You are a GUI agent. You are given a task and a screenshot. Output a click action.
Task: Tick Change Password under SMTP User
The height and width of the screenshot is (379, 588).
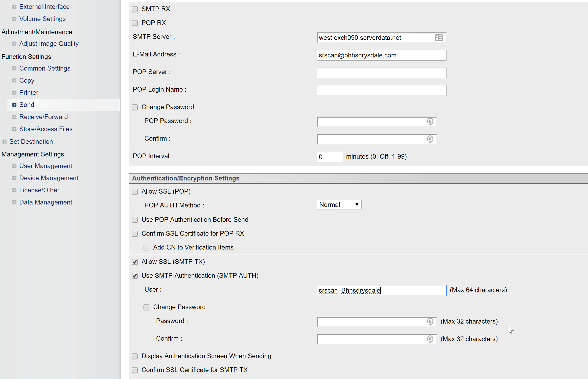pos(146,307)
